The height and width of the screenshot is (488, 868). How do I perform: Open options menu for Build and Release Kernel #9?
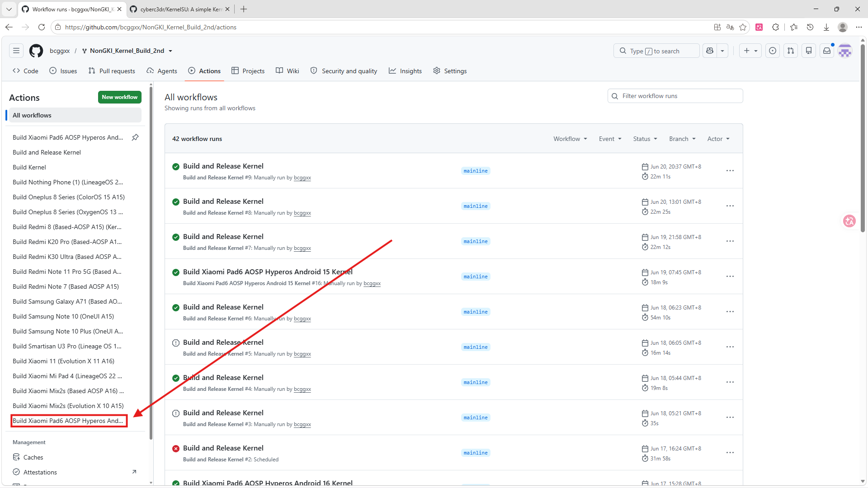(730, 171)
